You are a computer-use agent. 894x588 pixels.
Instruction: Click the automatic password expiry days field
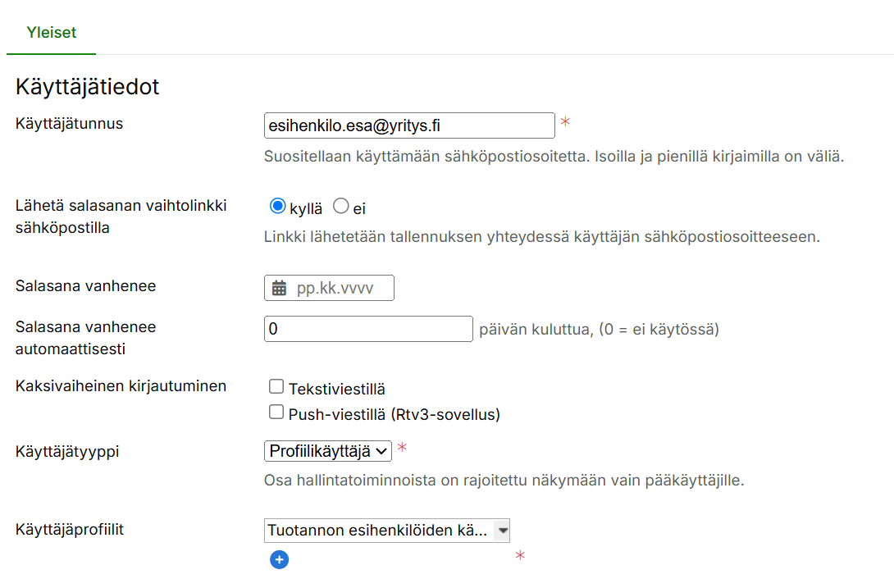pos(368,329)
